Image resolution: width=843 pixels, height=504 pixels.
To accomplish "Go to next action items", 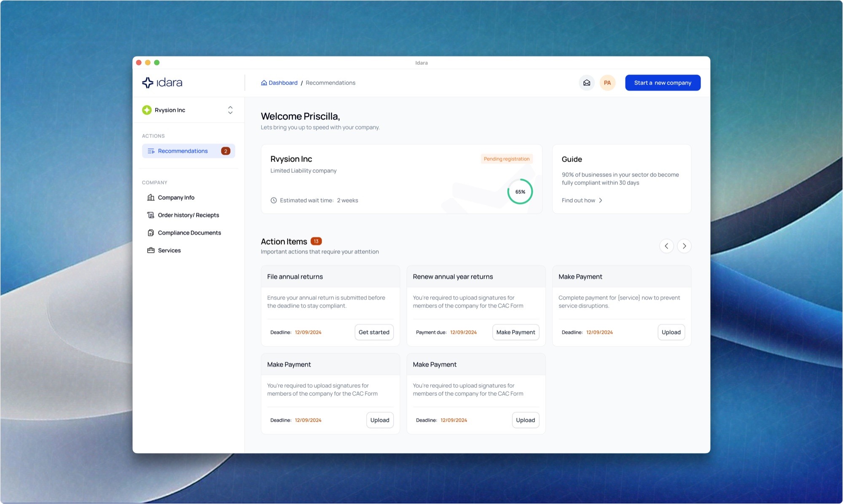I will tap(684, 246).
